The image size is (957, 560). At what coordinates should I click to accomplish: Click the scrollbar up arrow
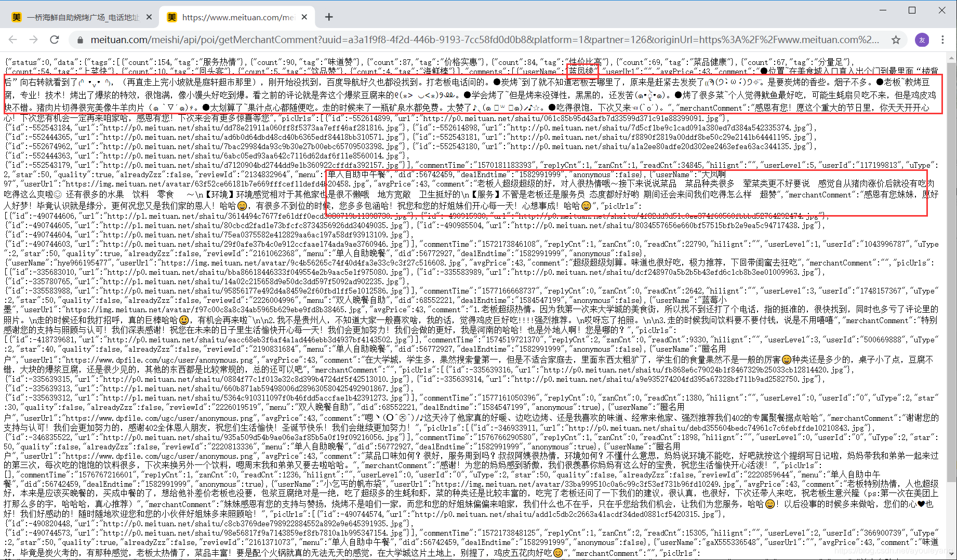pos(952,57)
